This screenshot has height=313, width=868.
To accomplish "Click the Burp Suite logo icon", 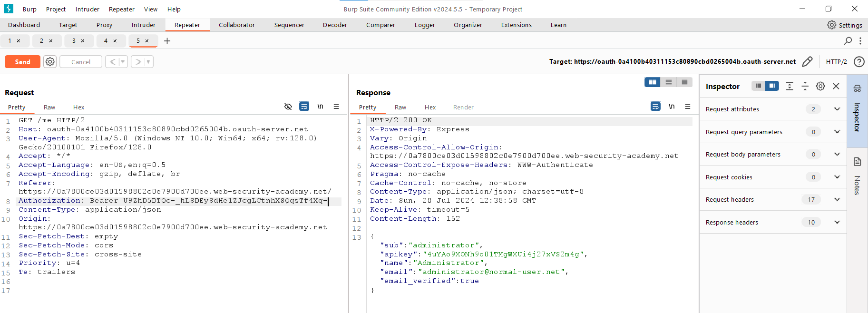I will (9, 9).
